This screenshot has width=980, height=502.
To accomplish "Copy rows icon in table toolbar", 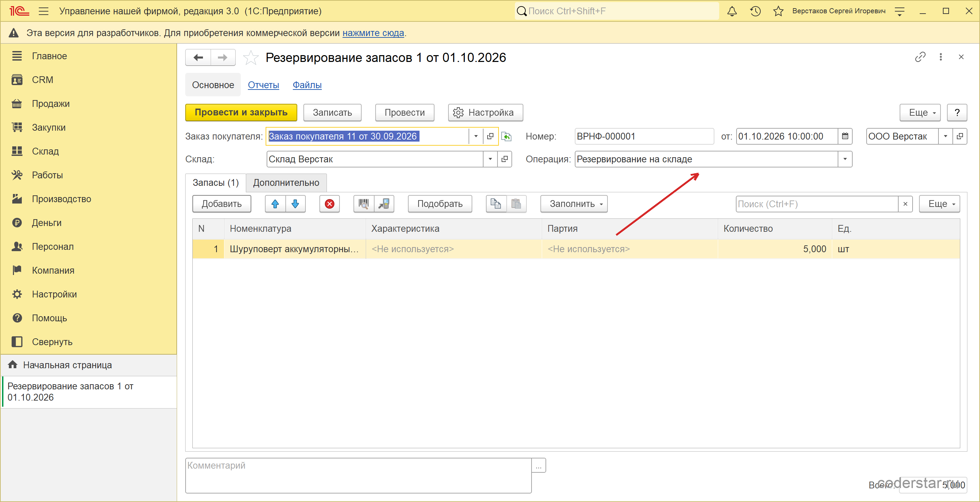I will [496, 204].
